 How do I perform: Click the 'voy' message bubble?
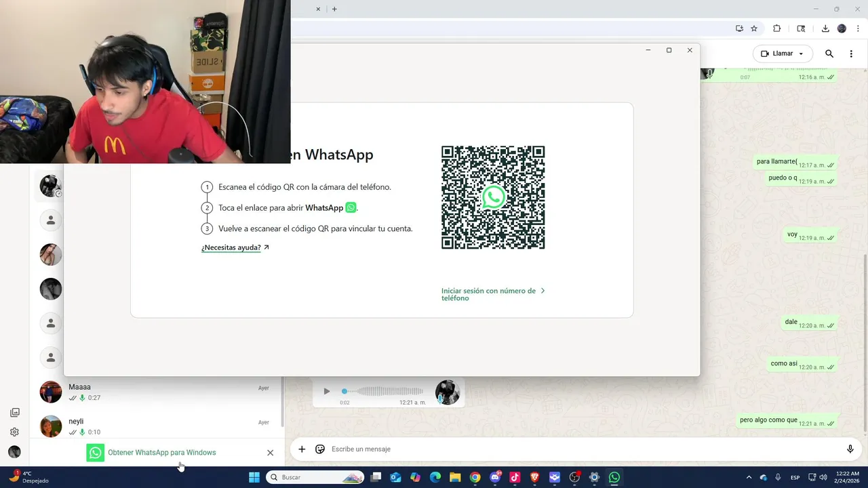[x=810, y=235]
